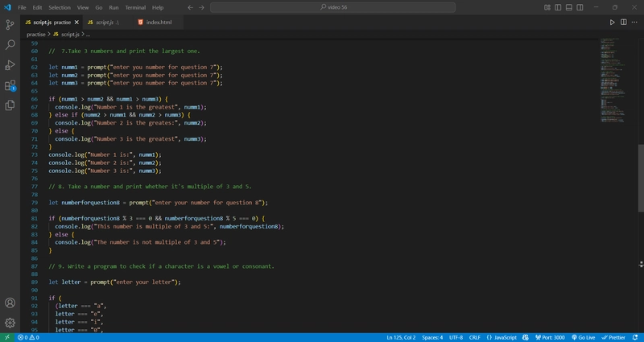Click comment '9. Write a program to check'
Image resolution: width=644 pixels, height=342 pixels.
[162, 266]
